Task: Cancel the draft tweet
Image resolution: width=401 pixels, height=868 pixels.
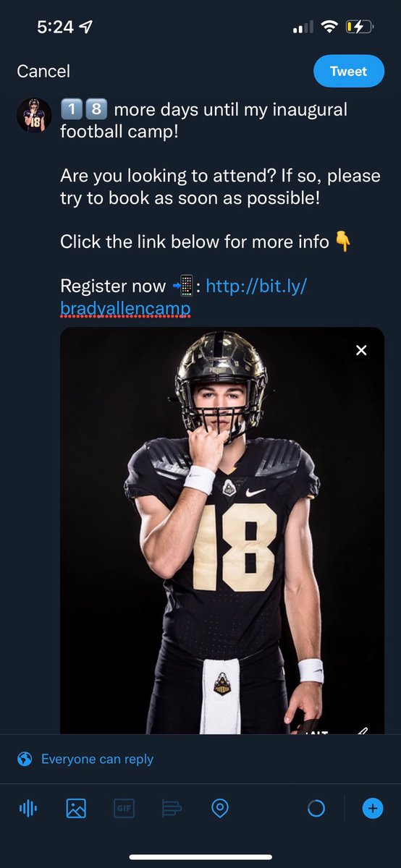Action: (43, 71)
